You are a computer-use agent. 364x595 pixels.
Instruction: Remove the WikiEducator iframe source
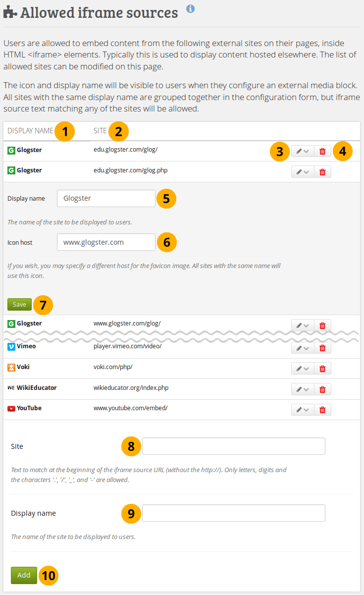(322, 389)
